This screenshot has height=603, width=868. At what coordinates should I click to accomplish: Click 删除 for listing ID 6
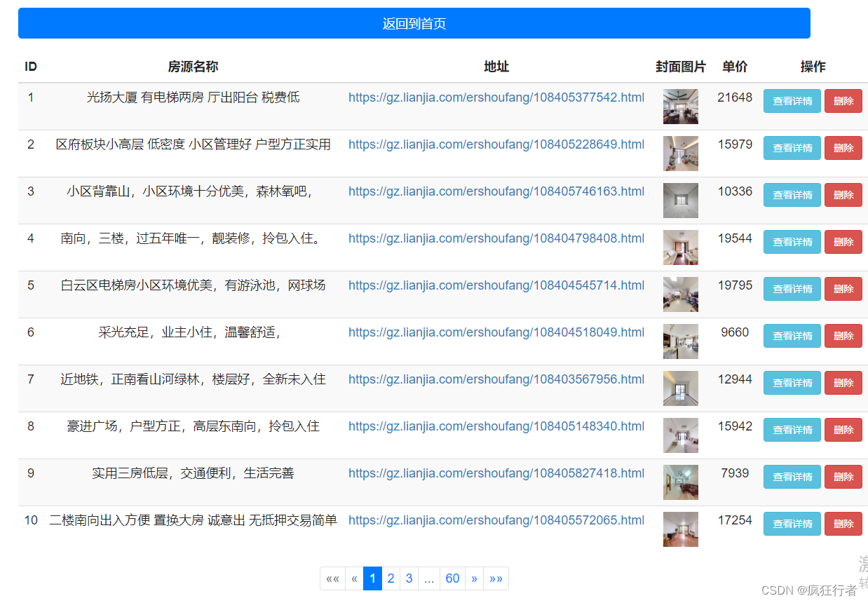pyautogui.click(x=843, y=335)
